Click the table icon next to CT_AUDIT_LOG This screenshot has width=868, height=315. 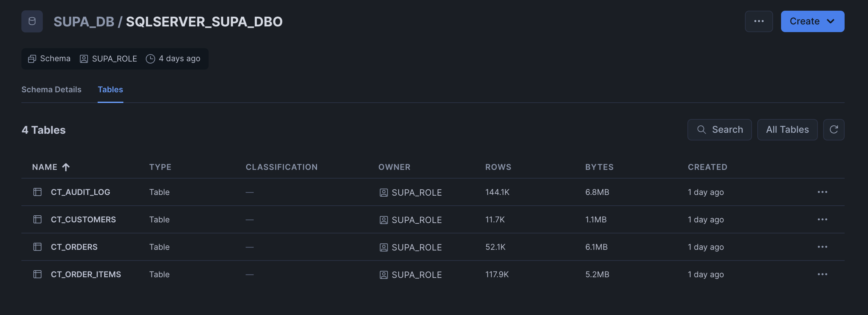[x=37, y=192]
